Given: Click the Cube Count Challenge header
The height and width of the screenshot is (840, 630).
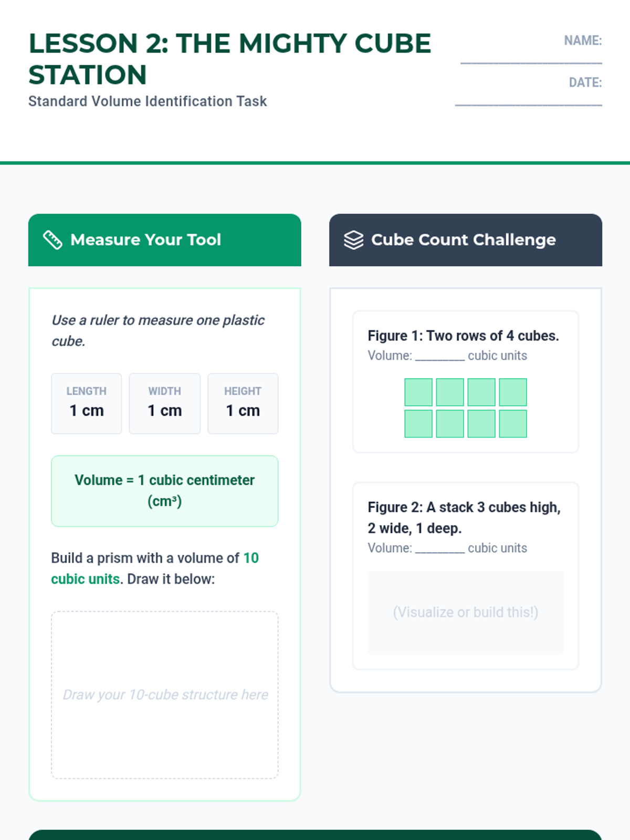Looking at the screenshot, I should [466, 240].
